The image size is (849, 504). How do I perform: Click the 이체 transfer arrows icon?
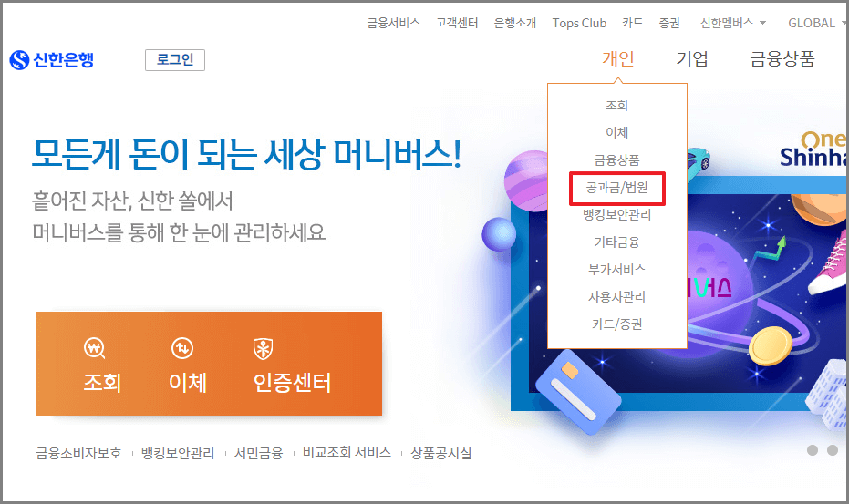pyautogui.click(x=182, y=348)
